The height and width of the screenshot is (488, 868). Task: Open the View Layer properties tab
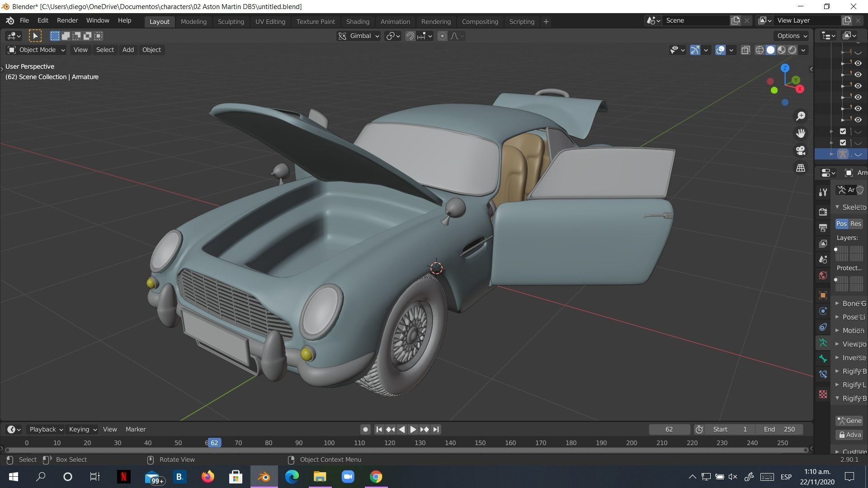pos(823,244)
